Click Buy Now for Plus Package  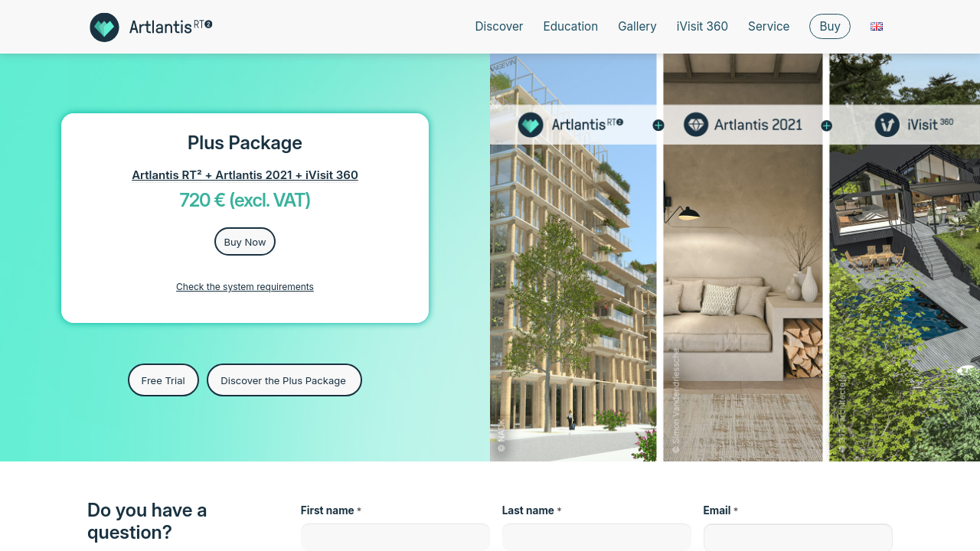pos(245,242)
